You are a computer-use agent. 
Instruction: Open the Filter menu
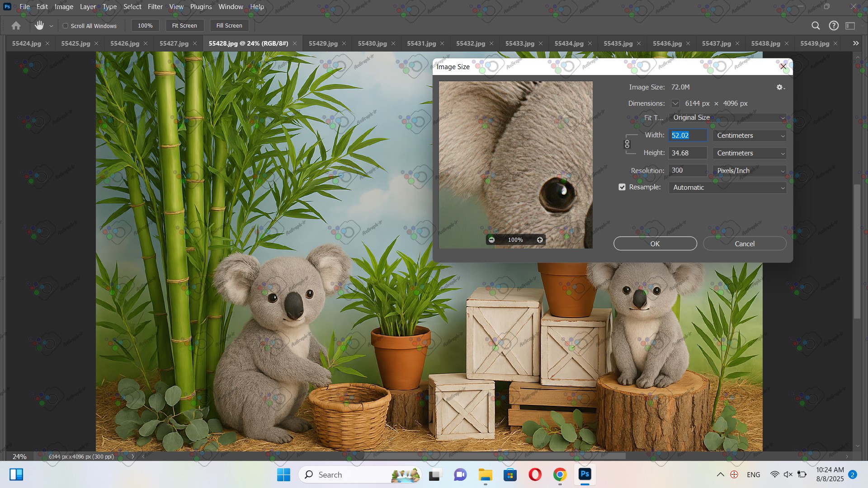click(x=155, y=7)
